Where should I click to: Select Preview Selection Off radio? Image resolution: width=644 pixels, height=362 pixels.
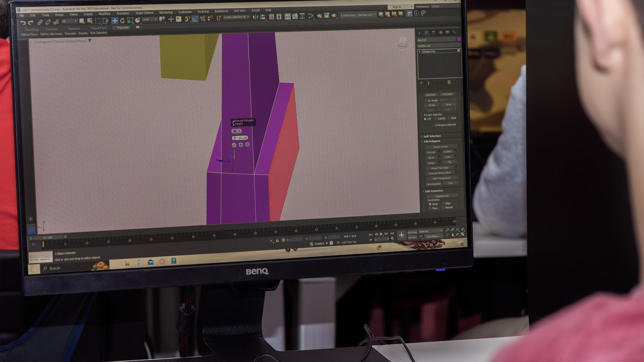coord(425,119)
